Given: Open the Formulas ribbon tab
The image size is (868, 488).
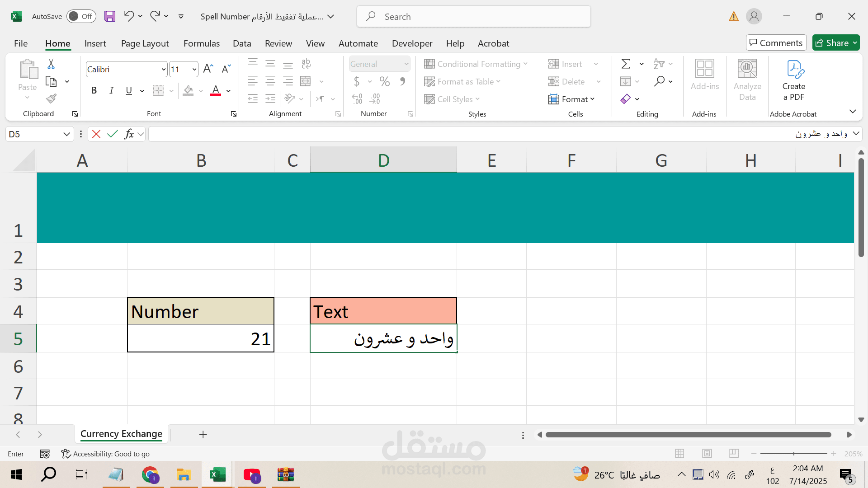Looking at the screenshot, I should point(201,43).
